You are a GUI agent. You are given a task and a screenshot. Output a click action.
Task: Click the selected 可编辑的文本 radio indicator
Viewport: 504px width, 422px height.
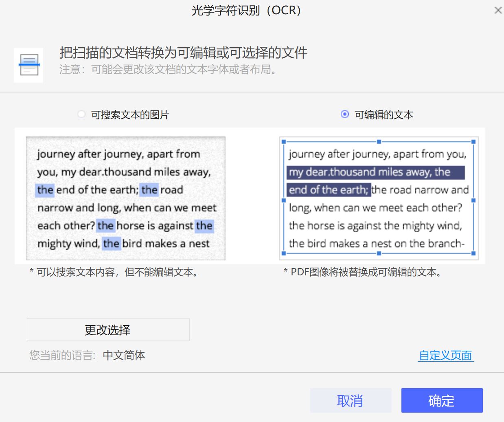tap(346, 115)
